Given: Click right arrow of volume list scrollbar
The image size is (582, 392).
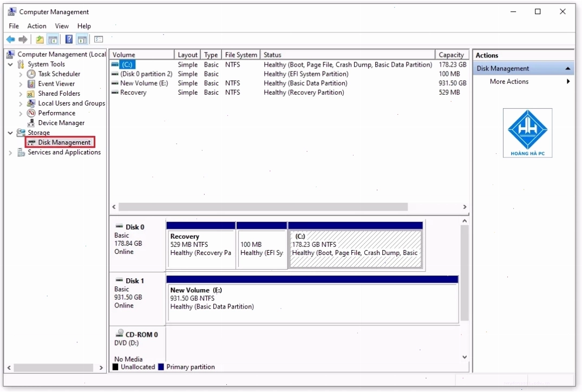Looking at the screenshot, I should (x=465, y=207).
